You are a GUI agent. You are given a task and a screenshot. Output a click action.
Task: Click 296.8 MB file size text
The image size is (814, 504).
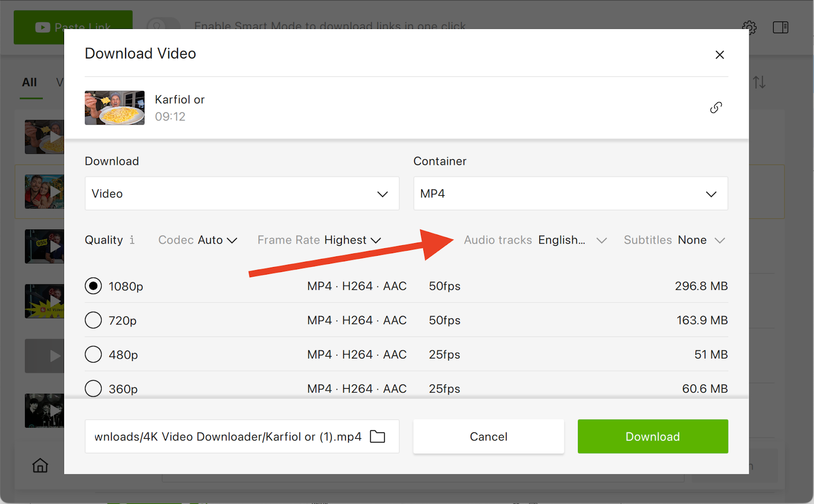coord(701,286)
